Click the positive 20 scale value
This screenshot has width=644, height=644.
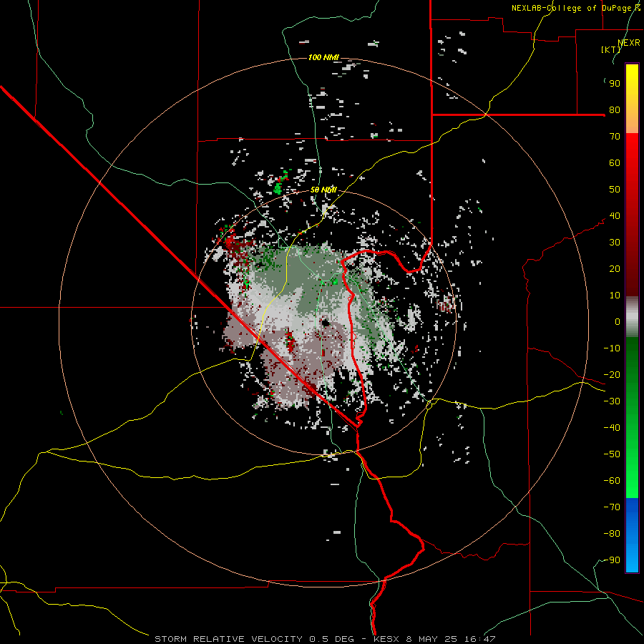[x=615, y=268]
